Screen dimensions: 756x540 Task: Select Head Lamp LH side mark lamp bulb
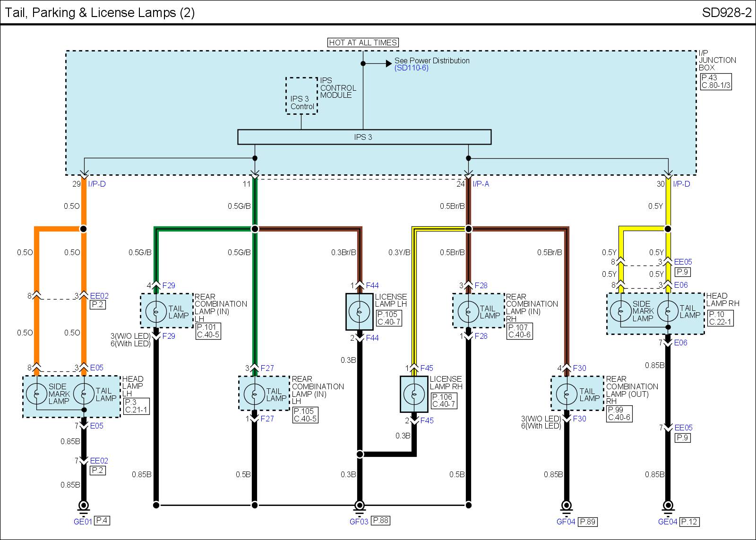click(x=36, y=394)
